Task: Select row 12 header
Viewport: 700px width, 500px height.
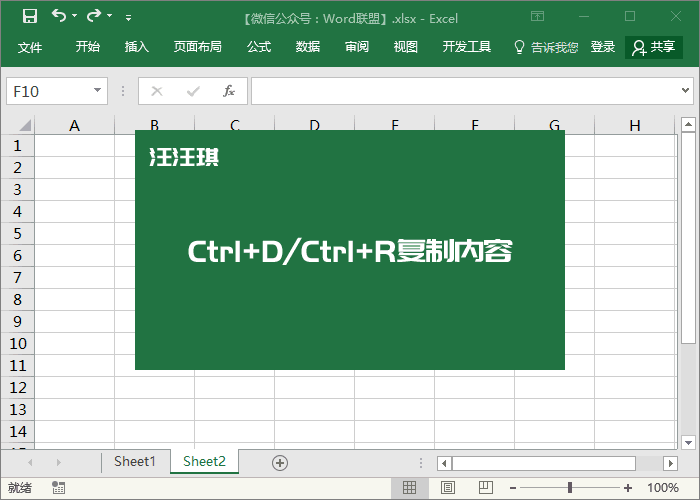Action: (x=17, y=387)
